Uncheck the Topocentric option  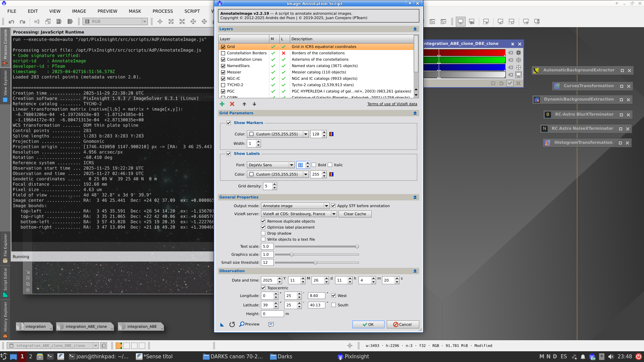pos(264,288)
